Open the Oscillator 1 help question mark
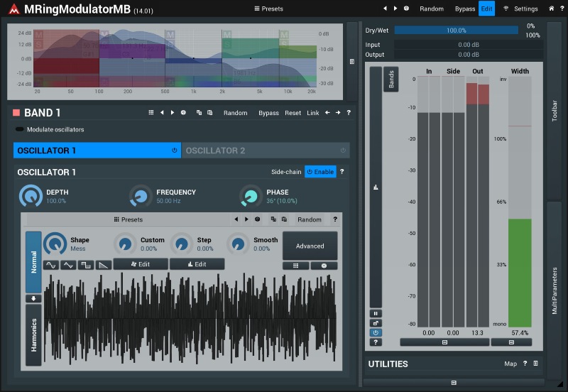 pyautogui.click(x=342, y=172)
